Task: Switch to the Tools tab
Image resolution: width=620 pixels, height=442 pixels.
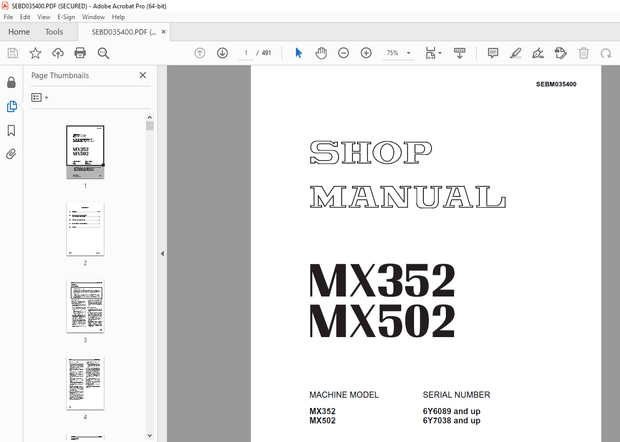Action: click(54, 32)
